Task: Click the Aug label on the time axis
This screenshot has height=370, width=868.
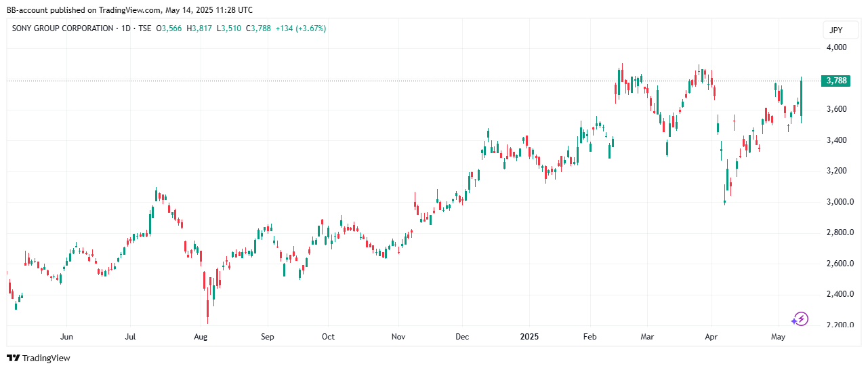Action: tap(200, 337)
